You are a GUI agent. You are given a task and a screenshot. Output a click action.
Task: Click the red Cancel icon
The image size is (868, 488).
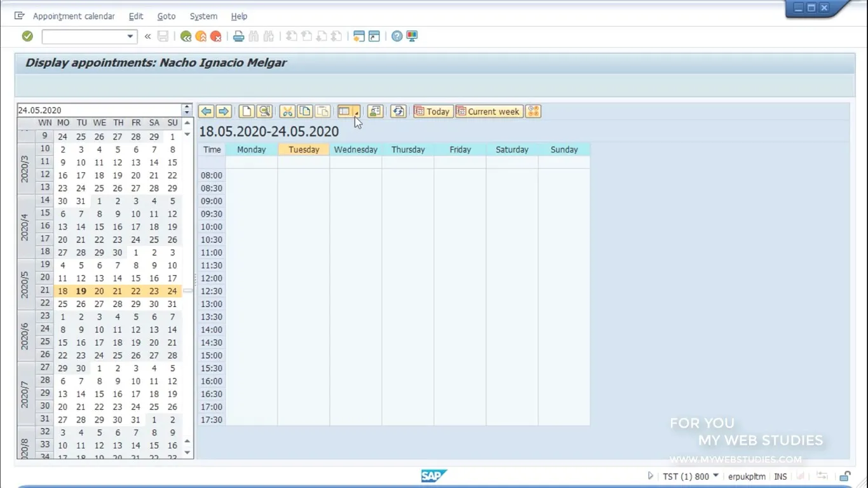point(216,36)
